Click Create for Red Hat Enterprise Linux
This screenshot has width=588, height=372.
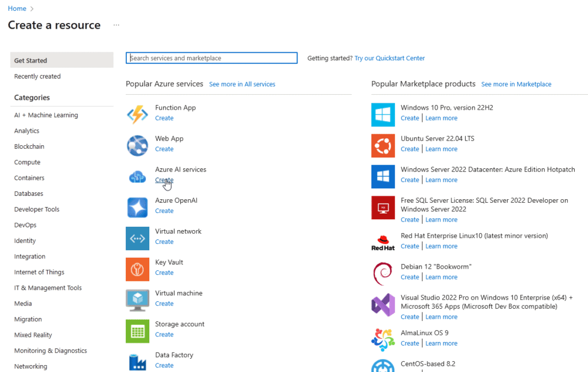(x=410, y=246)
